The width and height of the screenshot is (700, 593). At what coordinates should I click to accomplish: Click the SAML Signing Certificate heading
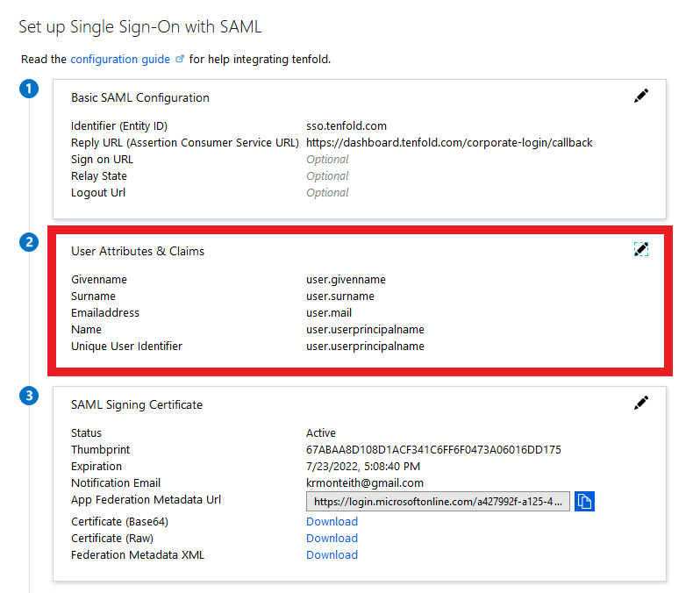(137, 404)
